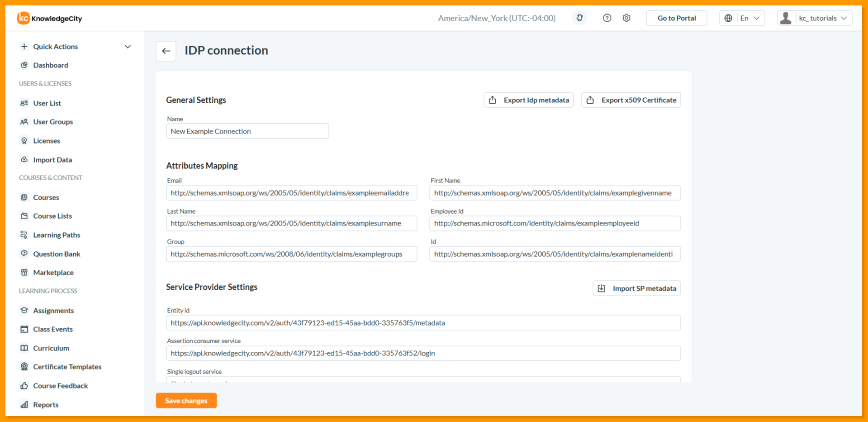The height and width of the screenshot is (422, 868).
Task: Open User List page
Action: click(47, 103)
